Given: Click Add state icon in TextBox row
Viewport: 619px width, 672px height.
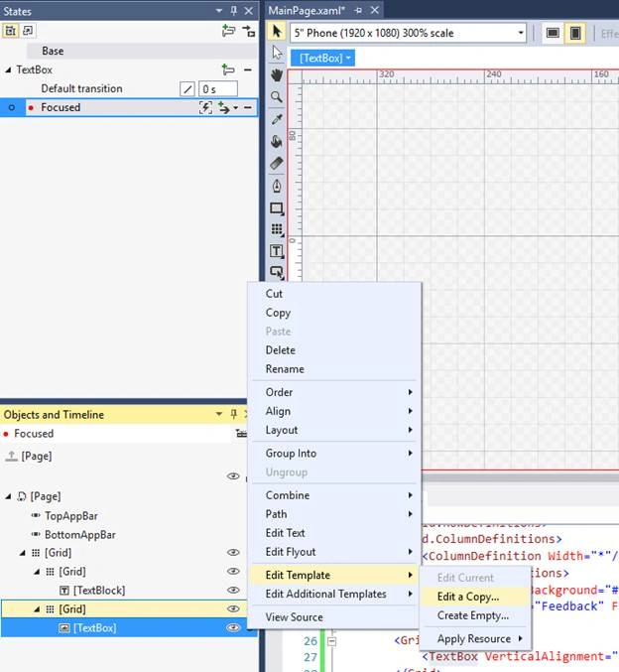Looking at the screenshot, I should click(228, 69).
